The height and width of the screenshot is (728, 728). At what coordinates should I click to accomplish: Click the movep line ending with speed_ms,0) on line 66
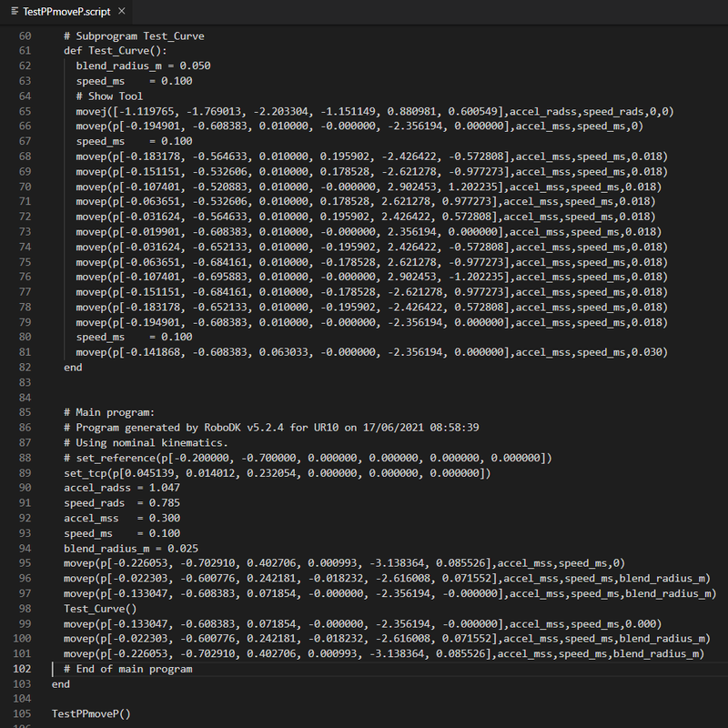coord(359,126)
